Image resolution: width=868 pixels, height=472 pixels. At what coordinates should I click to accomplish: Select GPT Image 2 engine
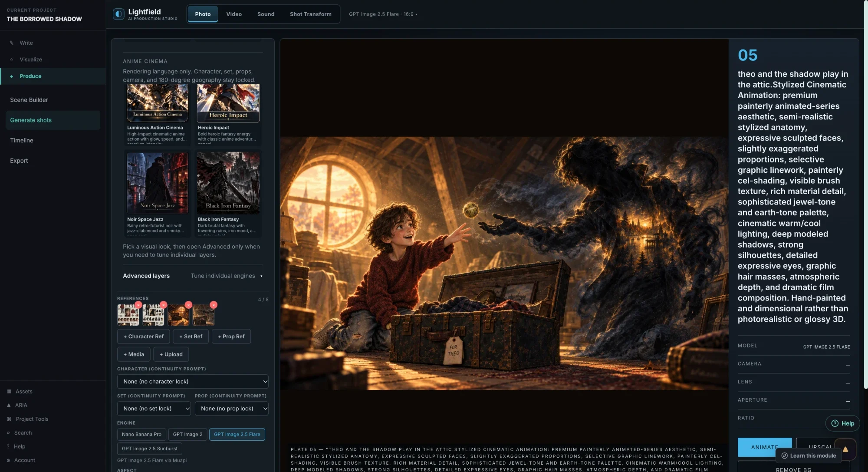(x=187, y=434)
